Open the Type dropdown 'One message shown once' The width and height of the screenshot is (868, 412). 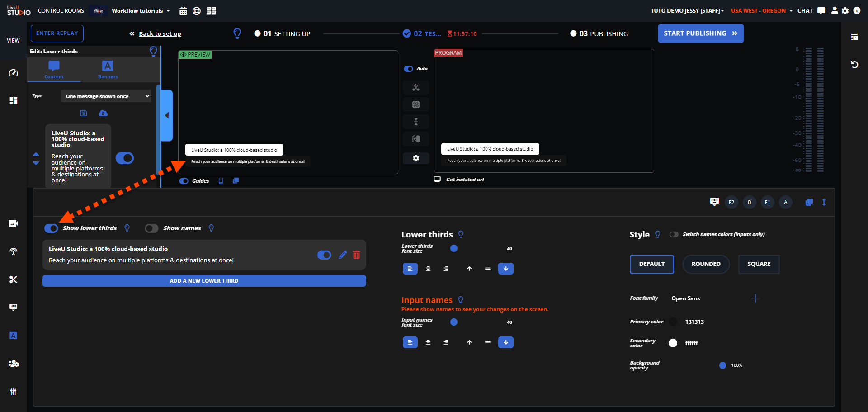tap(106, 96)
